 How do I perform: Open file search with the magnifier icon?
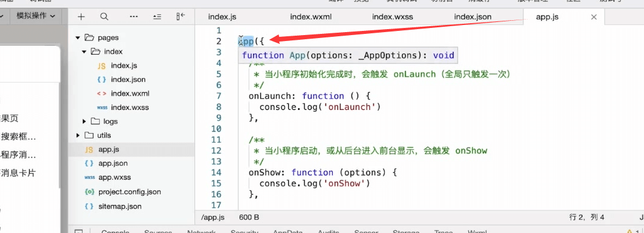(105, 17)
